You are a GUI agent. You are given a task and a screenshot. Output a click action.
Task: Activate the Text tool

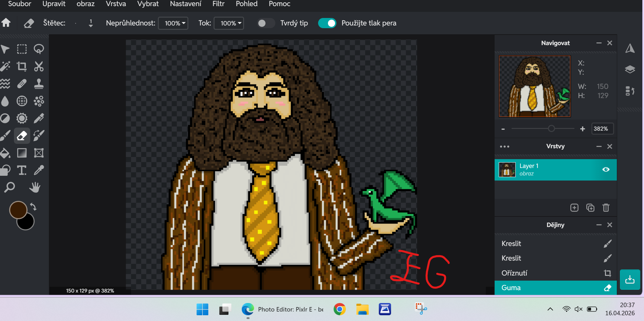22,170
